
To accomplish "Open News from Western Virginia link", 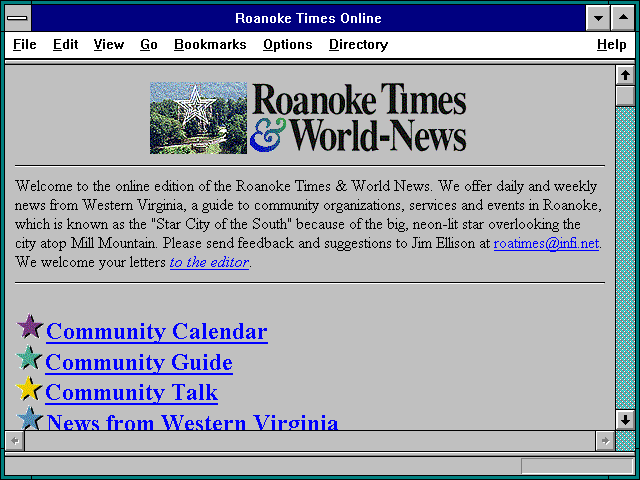I will [x=192, y=421].
